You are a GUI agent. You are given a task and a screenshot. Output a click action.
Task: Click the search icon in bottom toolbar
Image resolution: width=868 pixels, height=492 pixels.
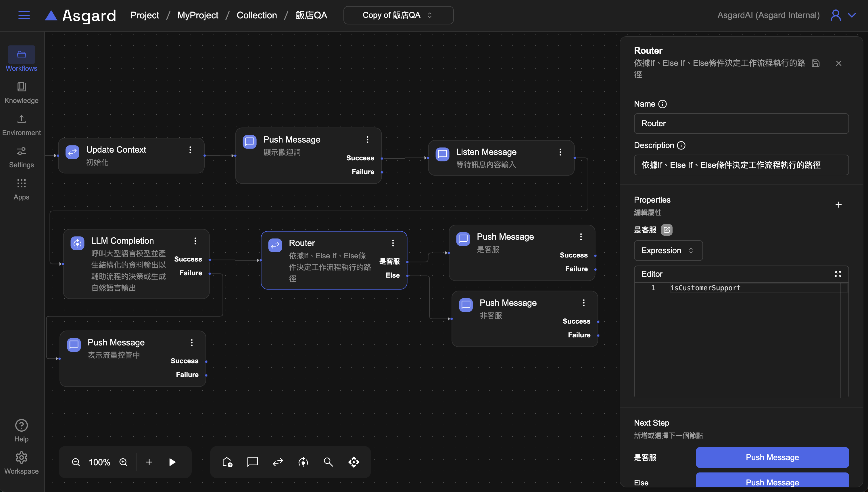[328, 462]
